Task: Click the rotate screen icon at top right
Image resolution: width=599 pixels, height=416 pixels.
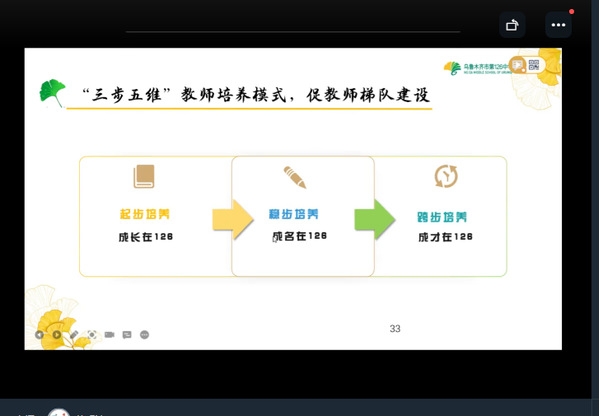Action: tap(512, 25)
